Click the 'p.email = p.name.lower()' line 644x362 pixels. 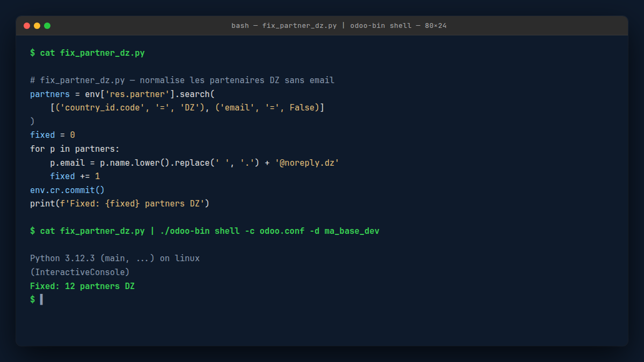(195, 162)
